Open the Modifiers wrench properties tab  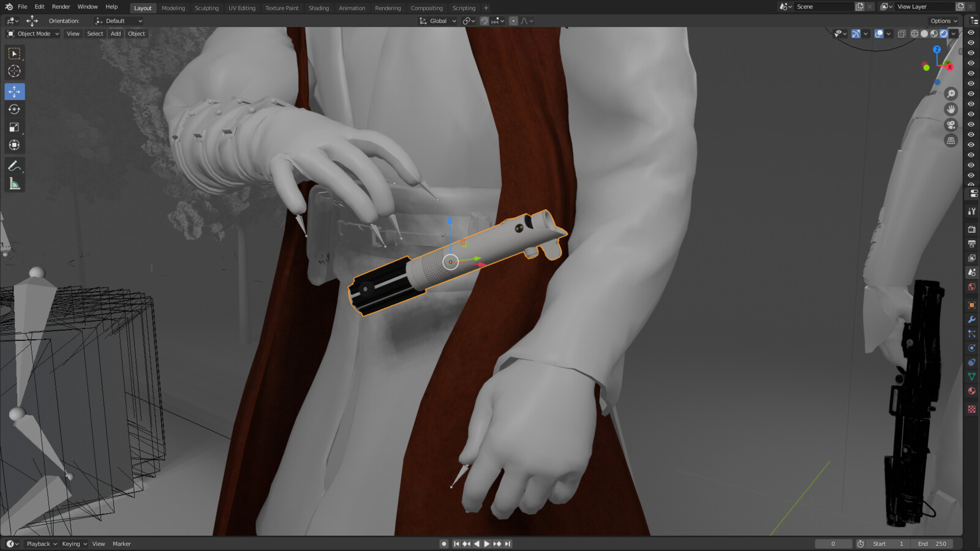pyautogui.click(x=971, y=320)
